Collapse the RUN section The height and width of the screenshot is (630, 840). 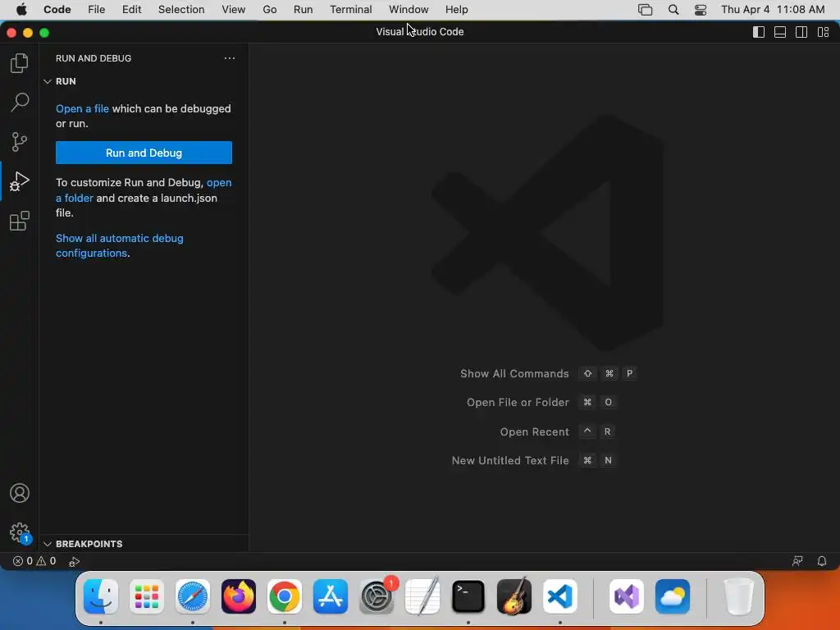pyautogui.click(x=48, y=81)
